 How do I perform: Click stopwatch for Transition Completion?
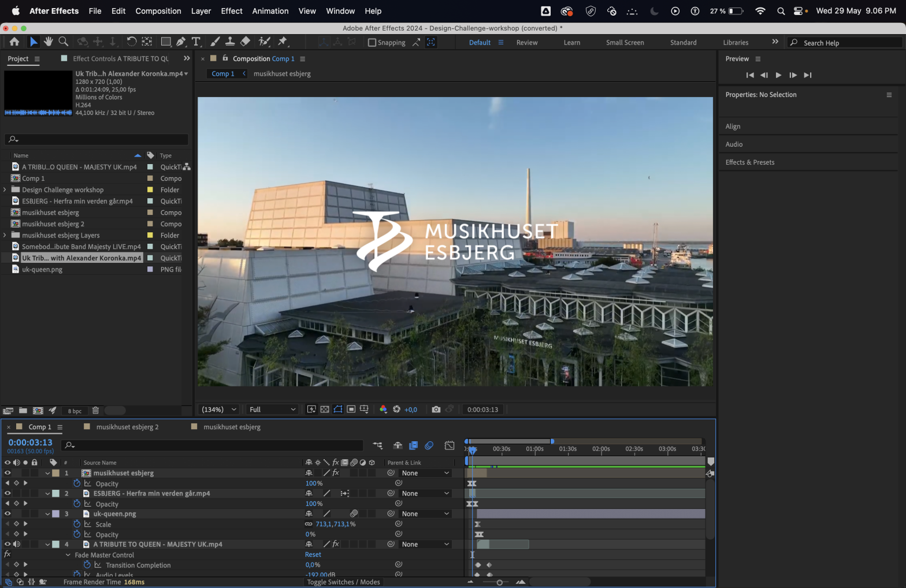pos(87,564)
